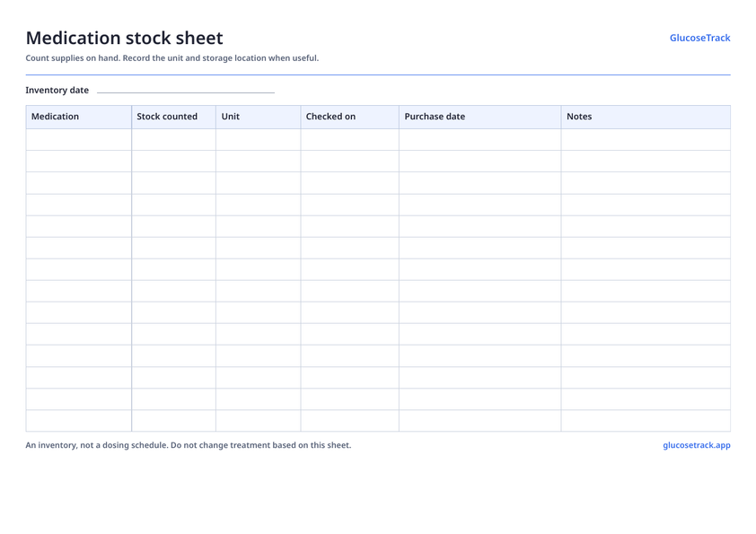Select the Unit column header

(x=259, y=117)
